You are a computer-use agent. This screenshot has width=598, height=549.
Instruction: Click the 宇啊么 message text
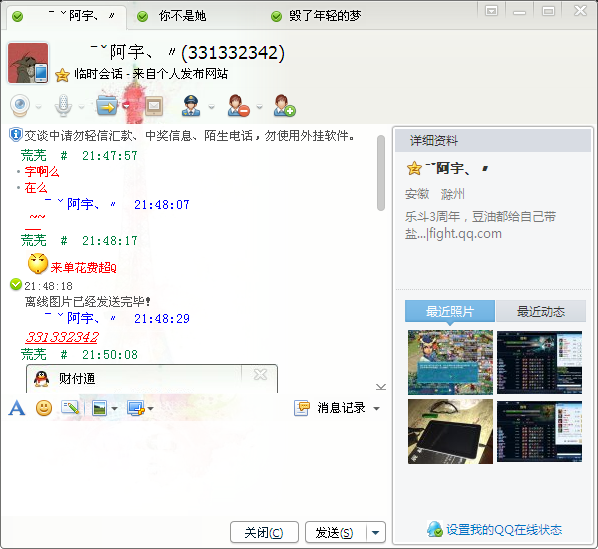(x=42, y=172)
